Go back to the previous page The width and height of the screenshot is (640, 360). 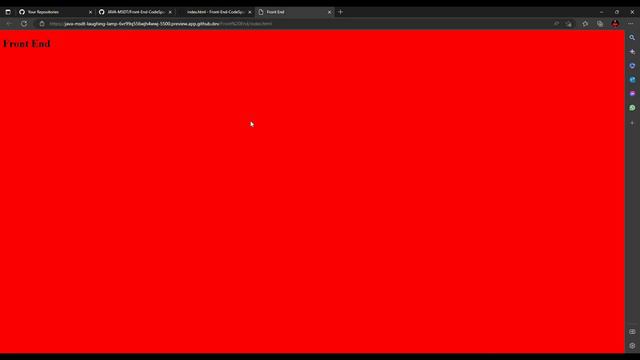(x=9, y=24)
